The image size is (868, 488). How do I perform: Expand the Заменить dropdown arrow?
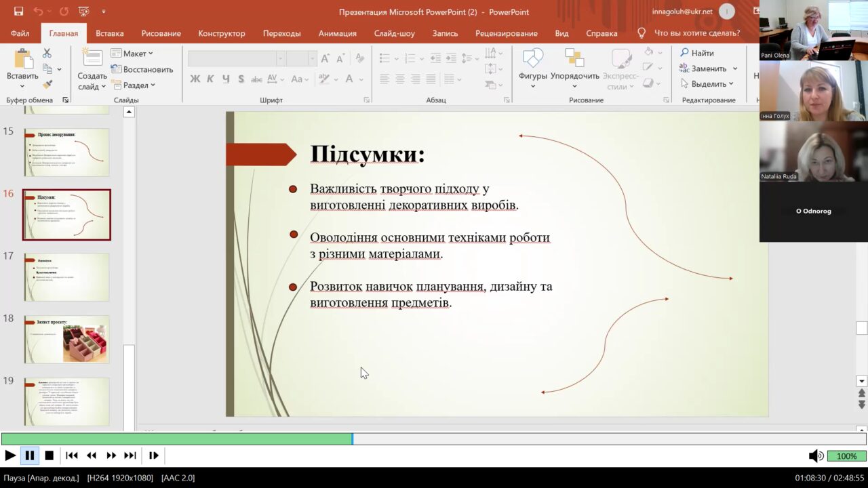point(735,68)
